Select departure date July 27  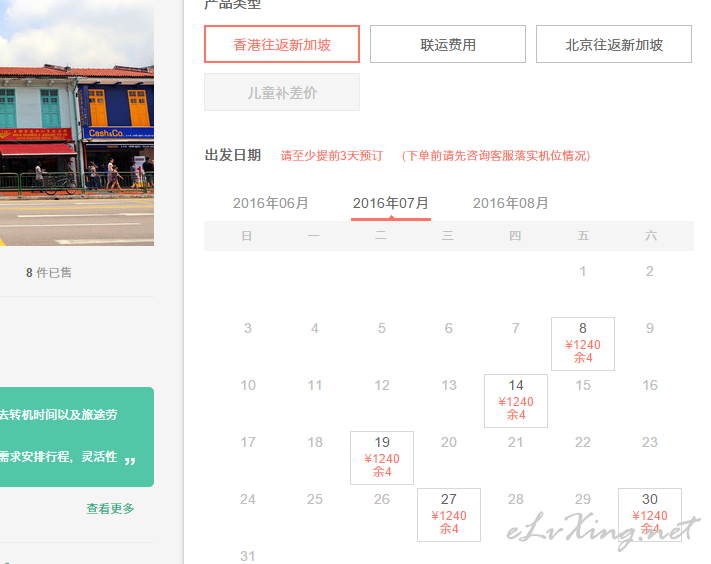[449, 515]
